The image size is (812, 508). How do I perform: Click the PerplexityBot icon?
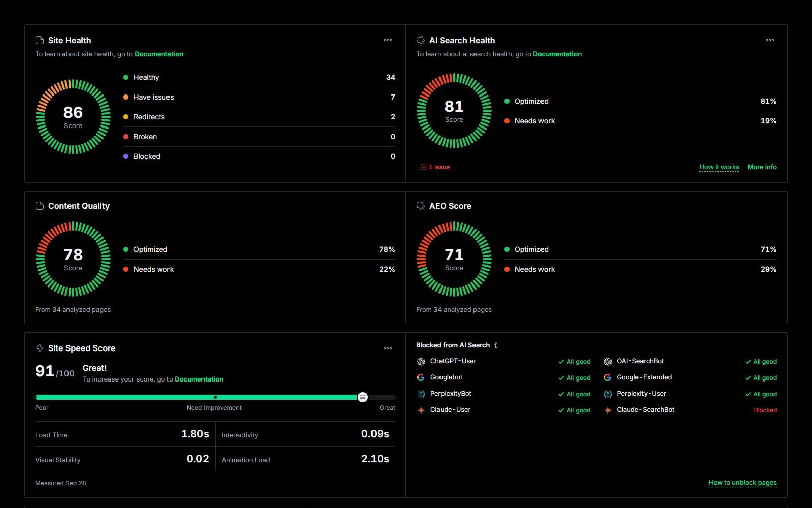[x=421, y=394]
